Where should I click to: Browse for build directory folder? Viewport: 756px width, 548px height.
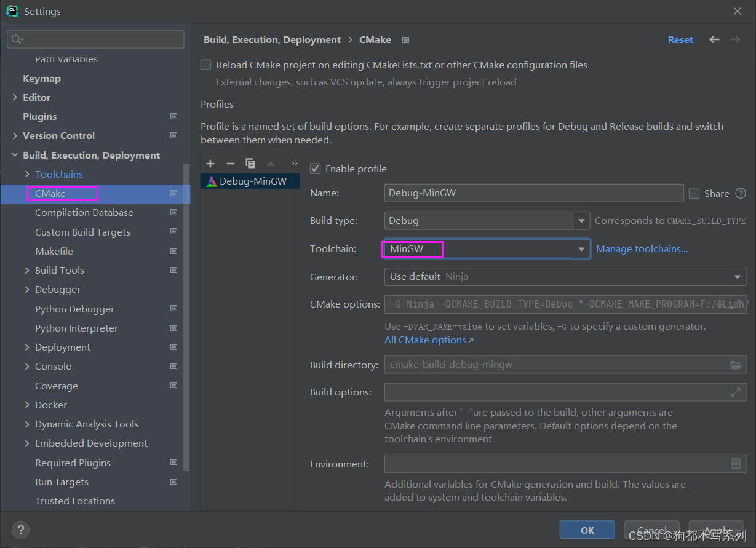coord(735,365)
